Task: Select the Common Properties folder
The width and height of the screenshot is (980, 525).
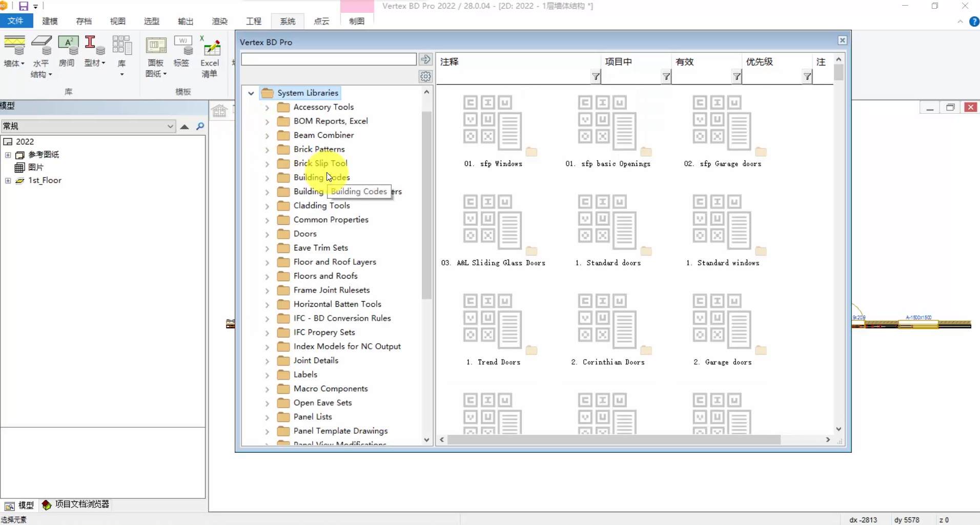Action: 331,220
